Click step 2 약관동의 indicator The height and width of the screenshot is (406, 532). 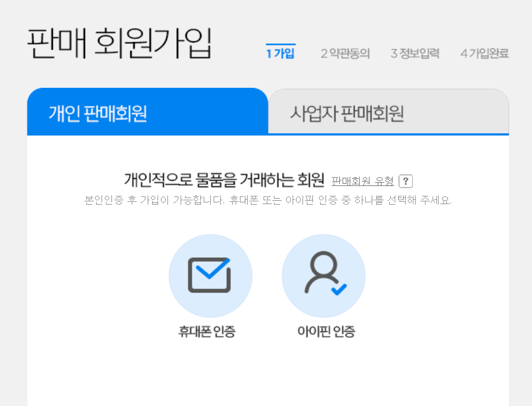coord(345,53)
